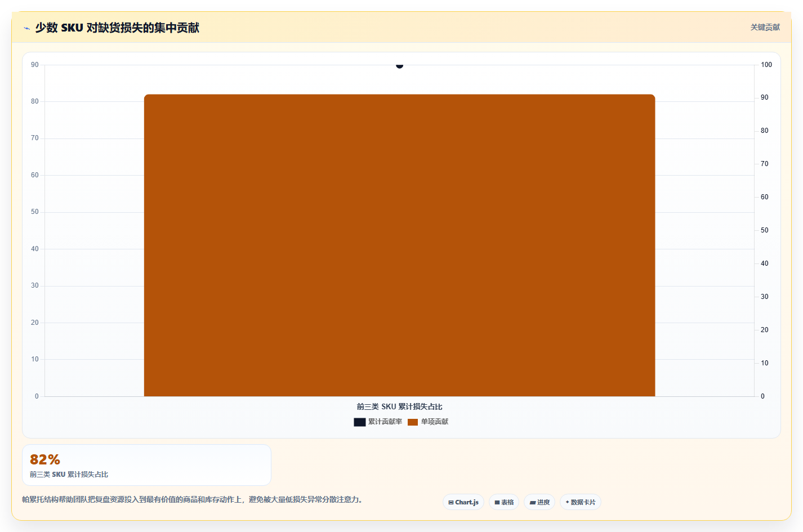This screenshot has width=803, height=532.
Task: Click the 关键贡献 tag in header
Action: [765, 27]
